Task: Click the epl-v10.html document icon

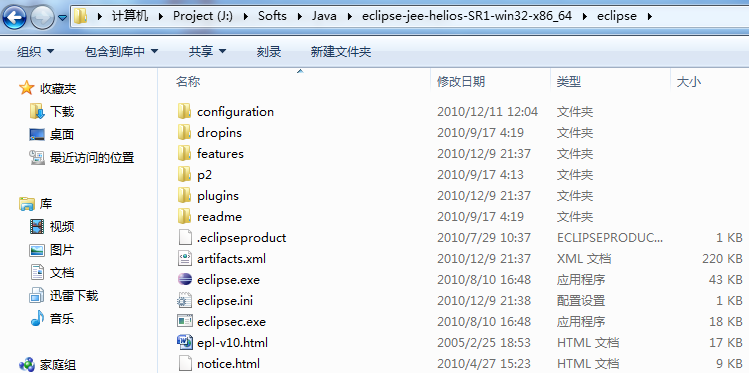Action: coord(185,342)
